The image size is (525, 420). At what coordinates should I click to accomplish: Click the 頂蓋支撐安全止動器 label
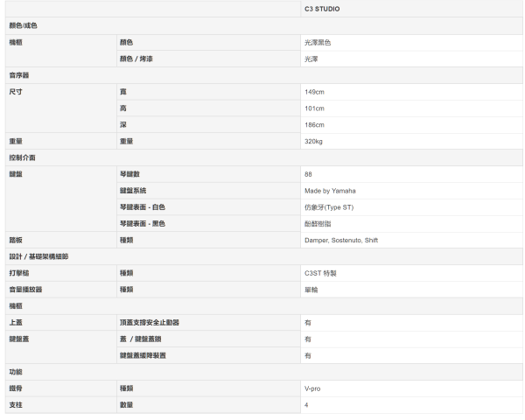click(155, 321)
